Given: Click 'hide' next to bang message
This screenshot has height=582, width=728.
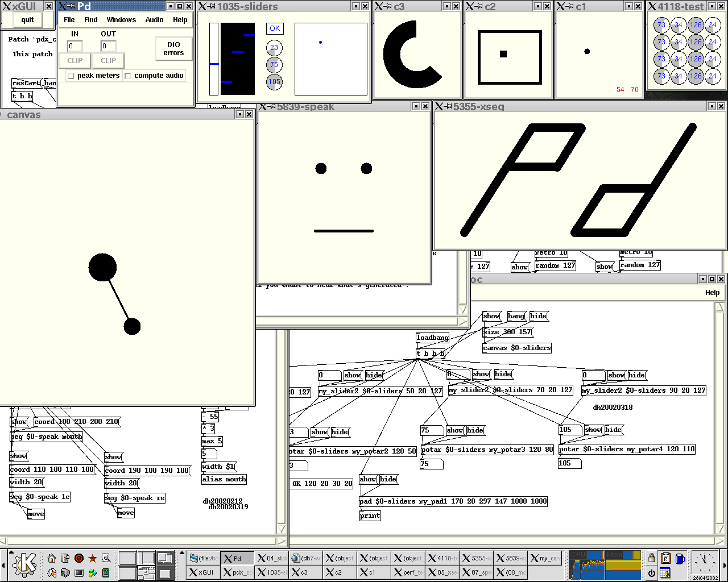Looking at the screenshot, I should point(539,316).
